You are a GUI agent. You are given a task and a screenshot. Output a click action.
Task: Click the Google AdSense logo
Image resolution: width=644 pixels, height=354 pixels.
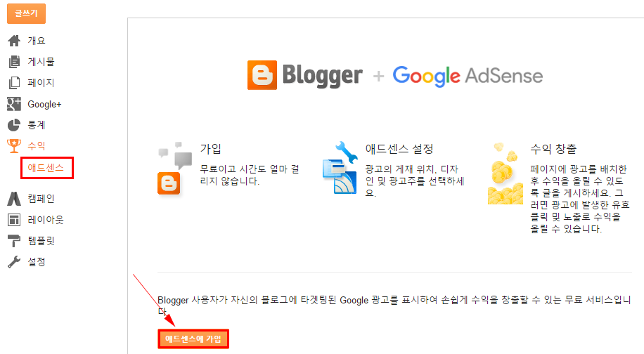click(468, 77)
